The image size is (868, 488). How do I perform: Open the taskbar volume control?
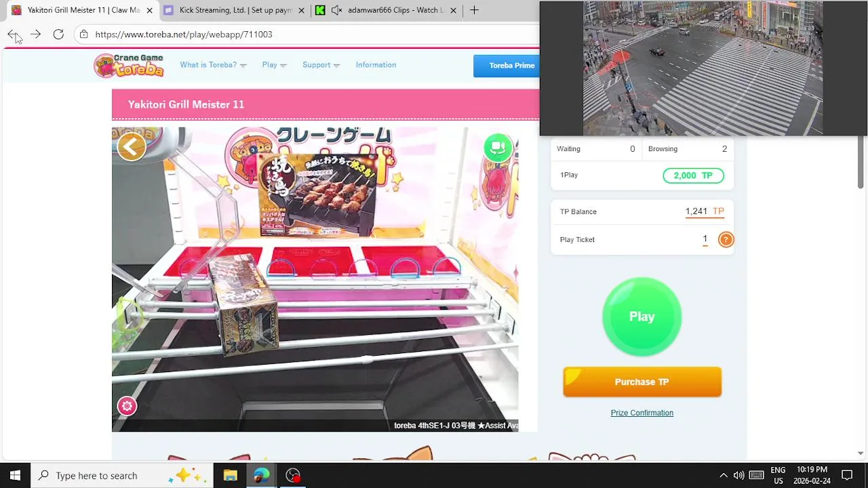click(738, 475)
